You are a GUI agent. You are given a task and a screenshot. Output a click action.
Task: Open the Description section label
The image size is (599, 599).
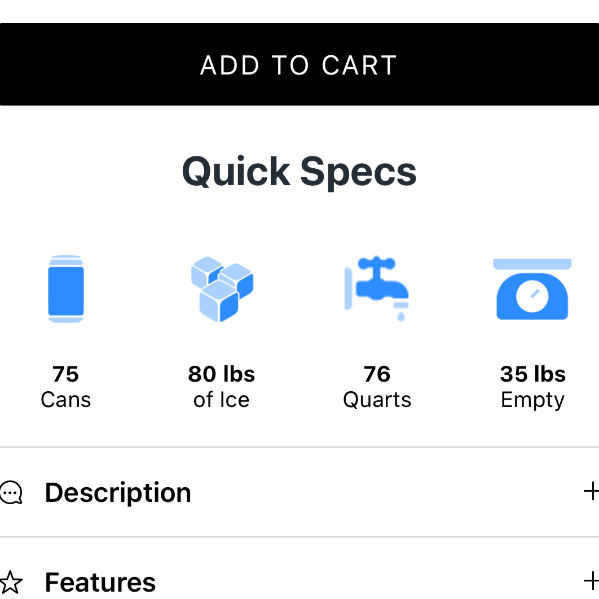click(118, 493)
